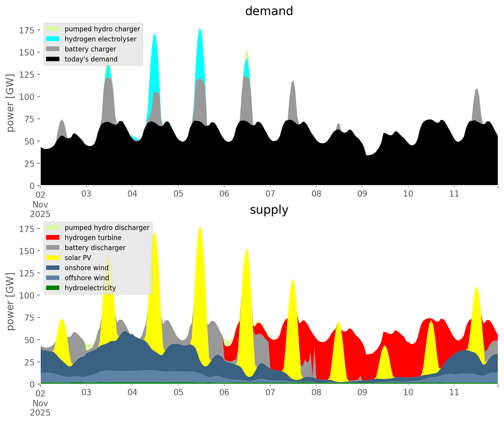
Task: Click the offshore wind legend swatch
Action: click(53, 278)
